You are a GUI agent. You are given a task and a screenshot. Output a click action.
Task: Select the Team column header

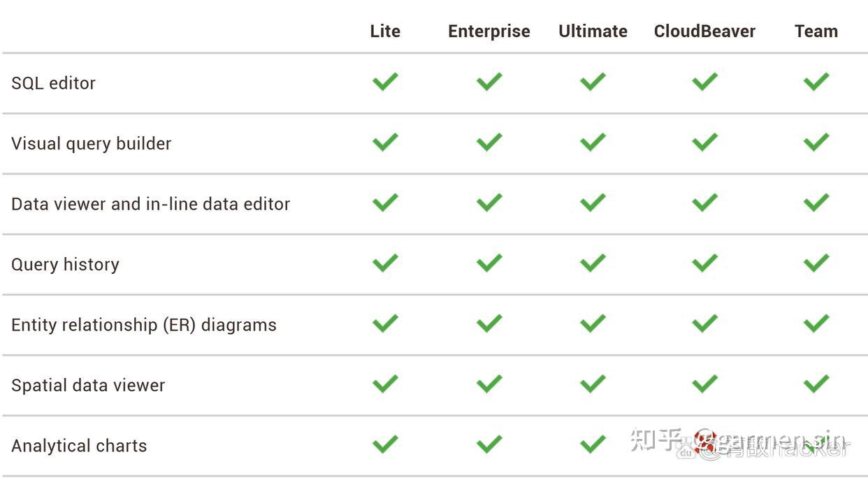816,31
